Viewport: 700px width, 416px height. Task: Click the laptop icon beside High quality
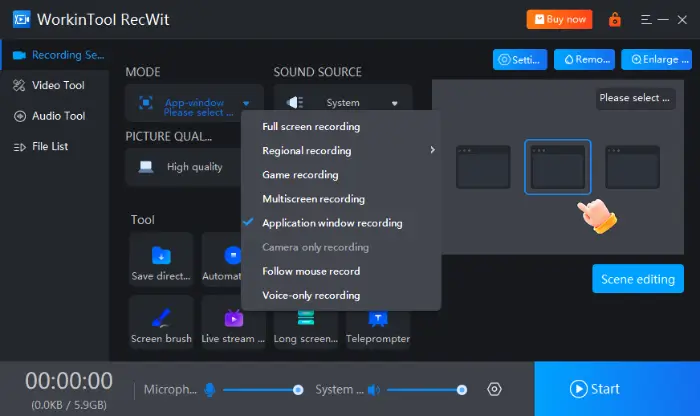pyautogui.click(x=146, y=167)
